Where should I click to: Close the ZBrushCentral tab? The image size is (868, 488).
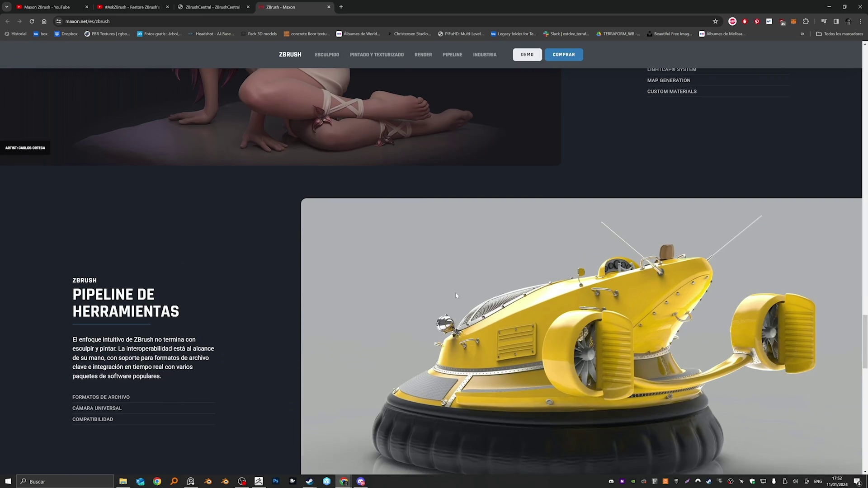(x=248, y=7)
